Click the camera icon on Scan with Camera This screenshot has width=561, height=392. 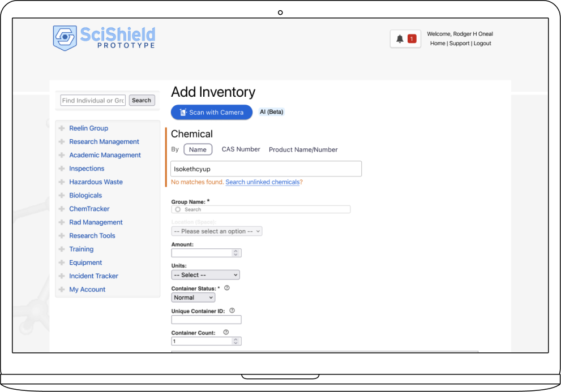tap(183, 112)
